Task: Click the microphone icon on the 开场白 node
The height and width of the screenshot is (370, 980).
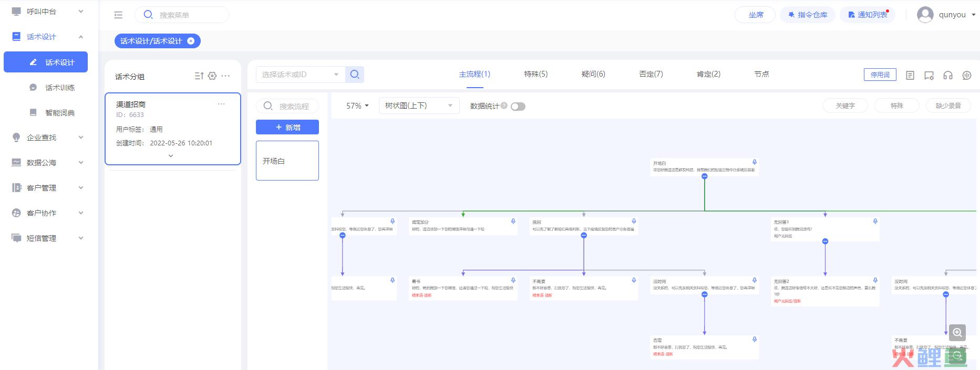Action: tap(755, 163)
